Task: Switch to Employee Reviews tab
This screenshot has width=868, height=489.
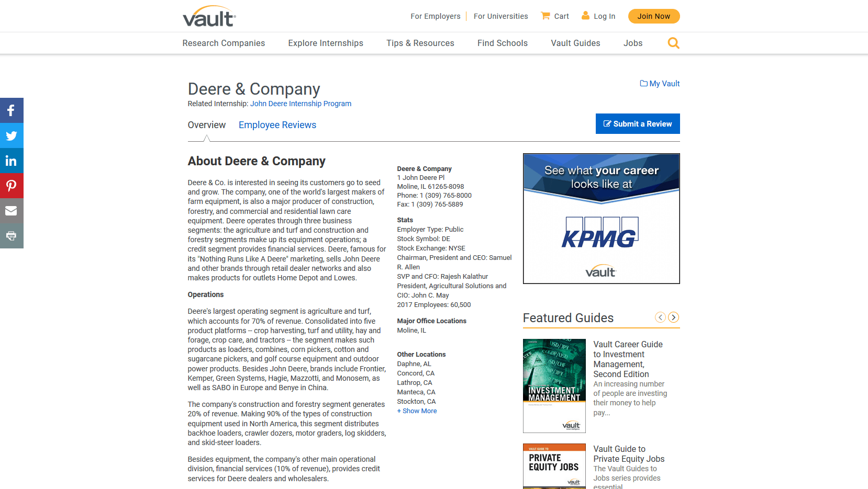Action: point(277,125)
